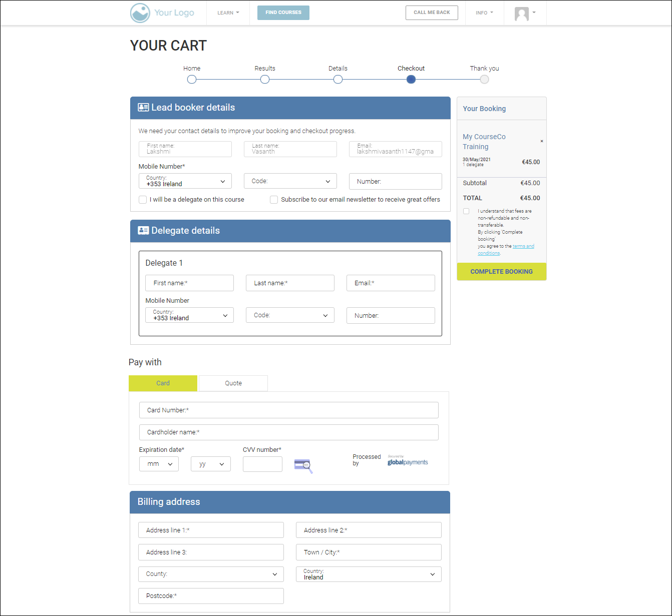Click the Card Number input field

coord(288,410)
